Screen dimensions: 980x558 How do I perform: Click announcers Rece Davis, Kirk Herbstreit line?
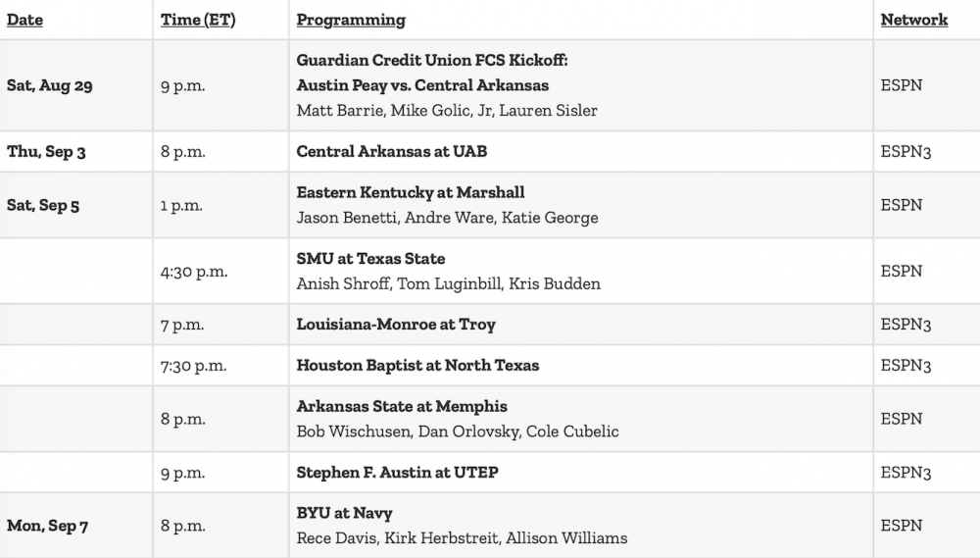point(462,537)
